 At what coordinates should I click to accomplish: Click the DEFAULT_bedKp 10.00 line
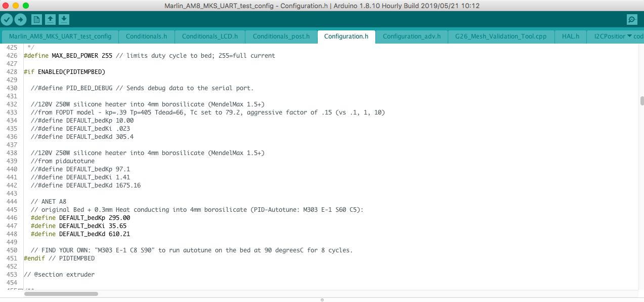click(82, 121)
